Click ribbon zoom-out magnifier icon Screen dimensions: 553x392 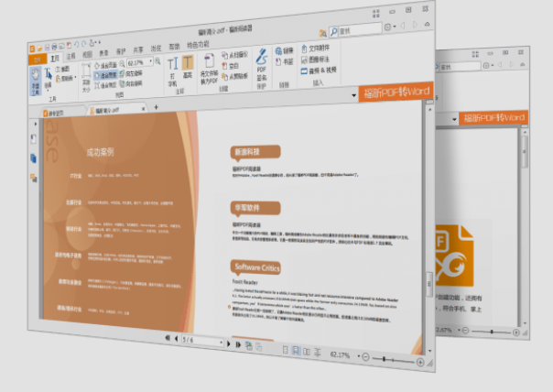(x=122, y=64)
